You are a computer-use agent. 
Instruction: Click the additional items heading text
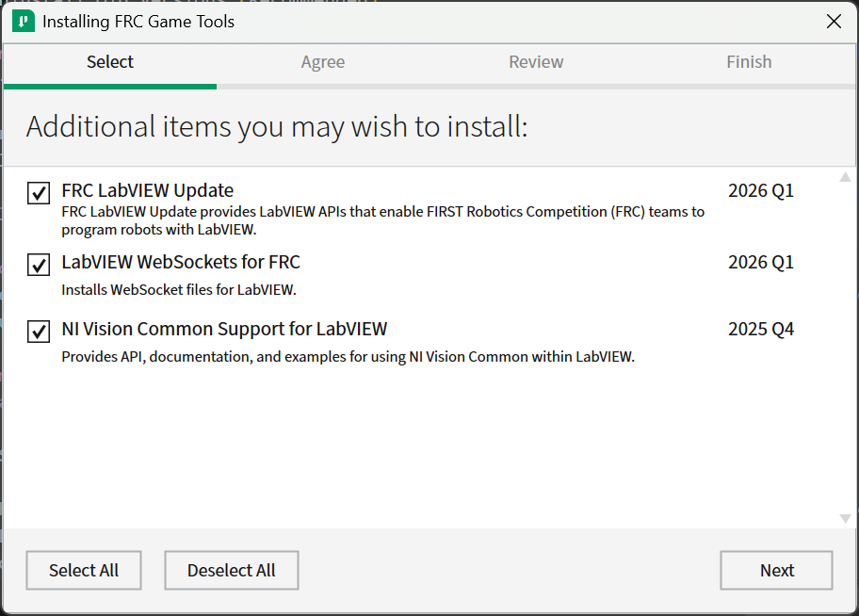278,125
